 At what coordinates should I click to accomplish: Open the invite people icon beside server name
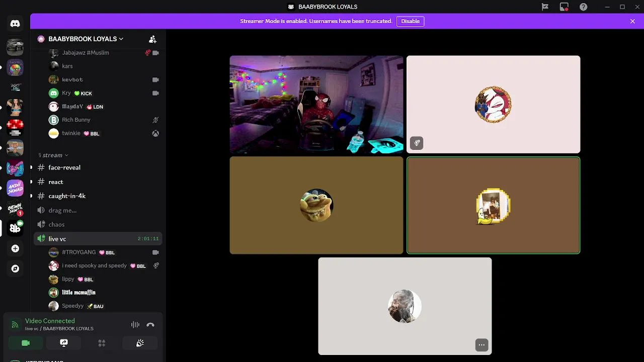(153, 39)
